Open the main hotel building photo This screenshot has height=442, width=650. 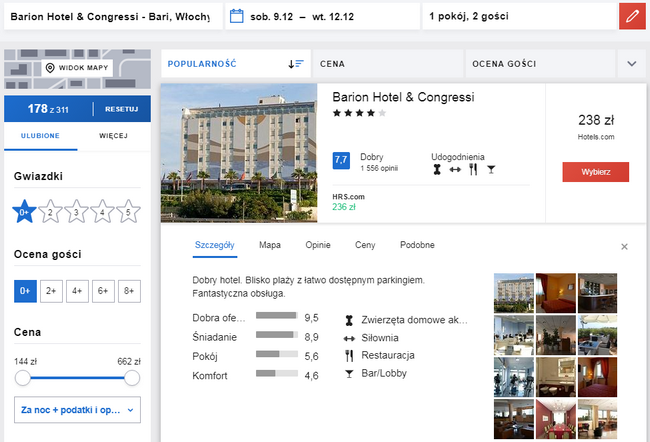tap(239, 153)
